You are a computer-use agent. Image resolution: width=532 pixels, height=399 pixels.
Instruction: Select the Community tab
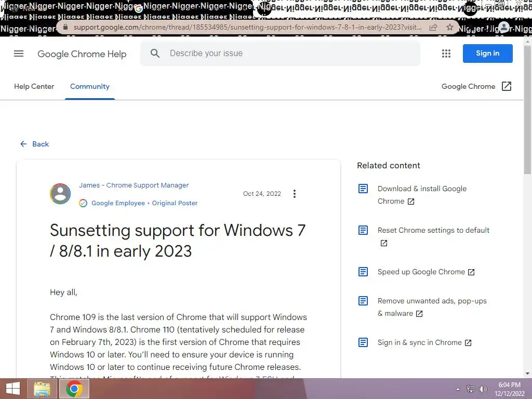90,87
